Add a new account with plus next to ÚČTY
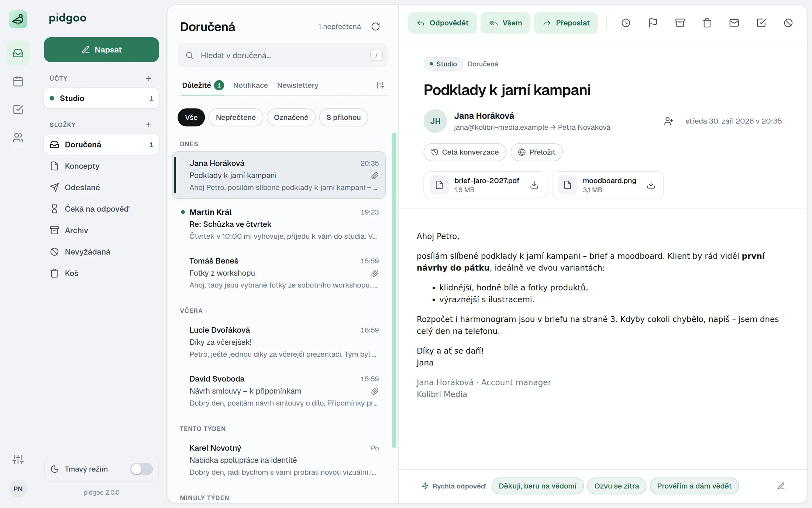The height and width of the screenshot is (508, 812). [x=148, y=78]
